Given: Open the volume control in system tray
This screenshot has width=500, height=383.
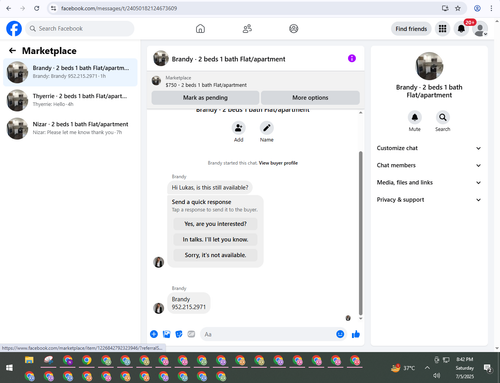Looking at the screenshot, I should [436, 376].
